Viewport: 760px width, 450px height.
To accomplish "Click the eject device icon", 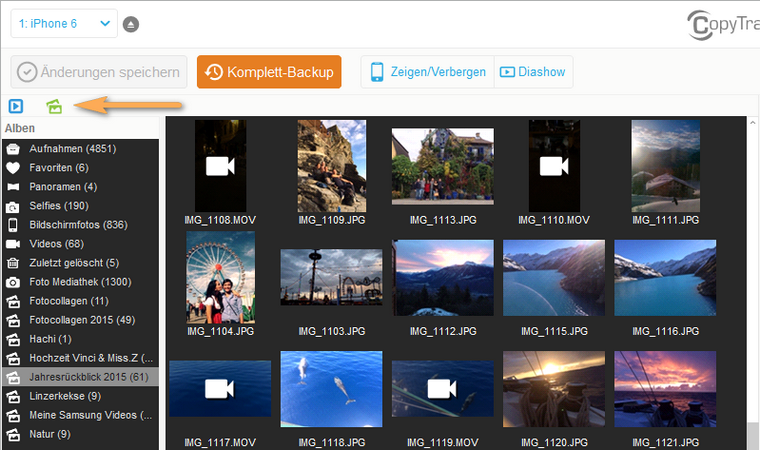I will pos(131,24).
